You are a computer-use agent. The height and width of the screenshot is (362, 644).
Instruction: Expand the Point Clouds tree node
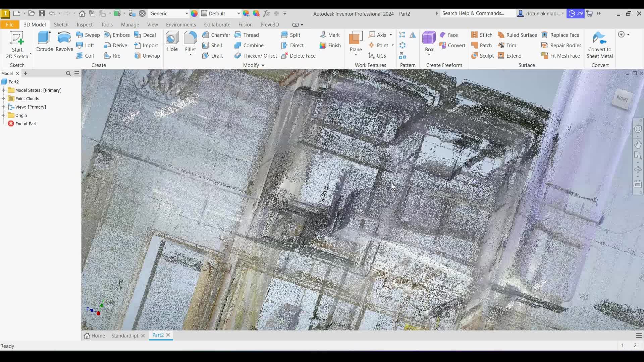tap(3, 99)
